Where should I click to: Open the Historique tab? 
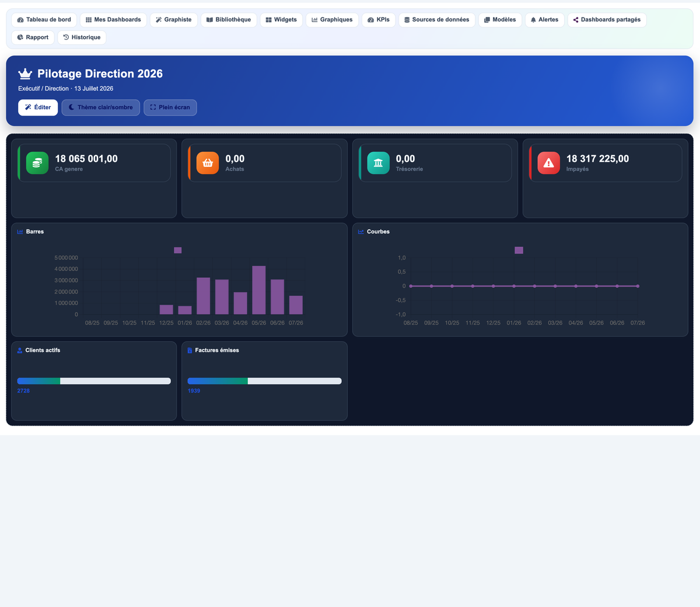coord(82,37)
